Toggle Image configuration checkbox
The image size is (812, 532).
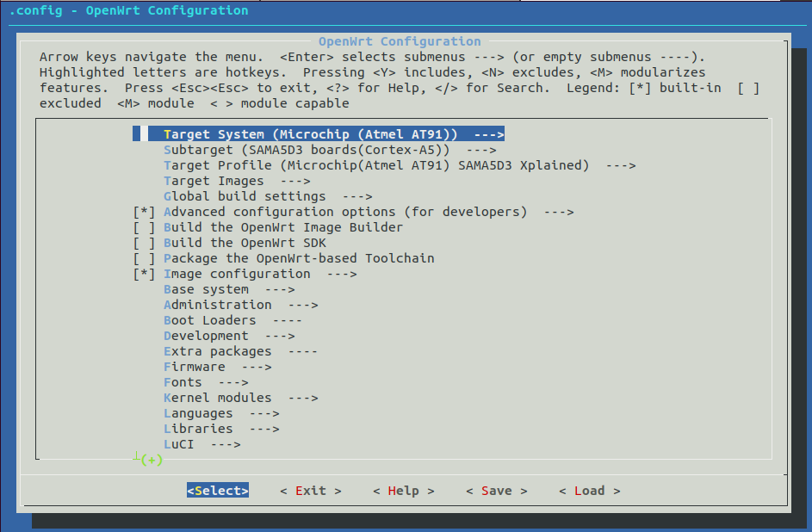coord(144,275)
